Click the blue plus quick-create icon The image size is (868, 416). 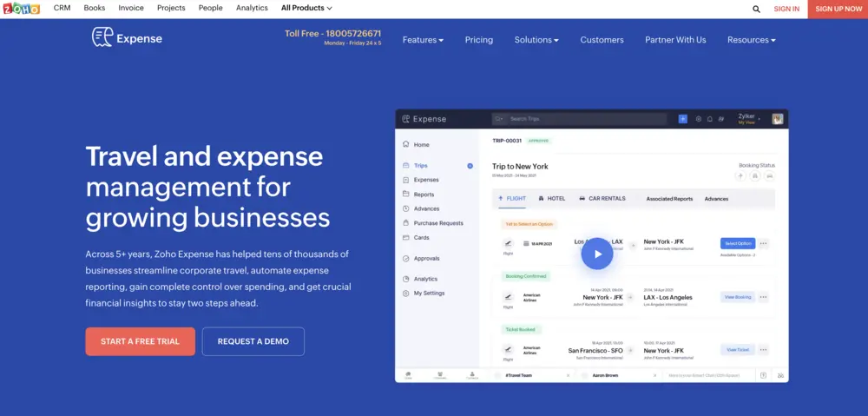pyautogui.click(x=682, y=118)
